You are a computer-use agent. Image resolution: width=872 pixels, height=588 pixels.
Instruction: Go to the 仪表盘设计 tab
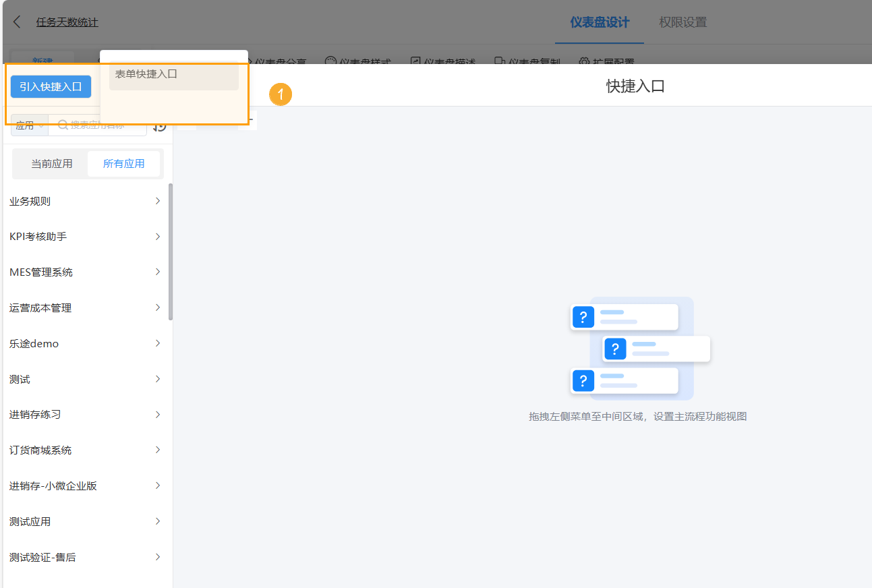pos(599,22)
